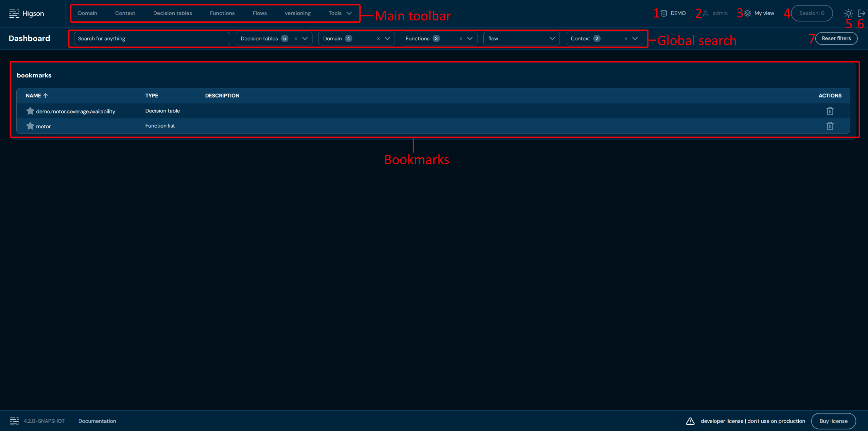868x431 pixels.
Task: Expand the flow filter dropdown
Action: tap(552, 38)
